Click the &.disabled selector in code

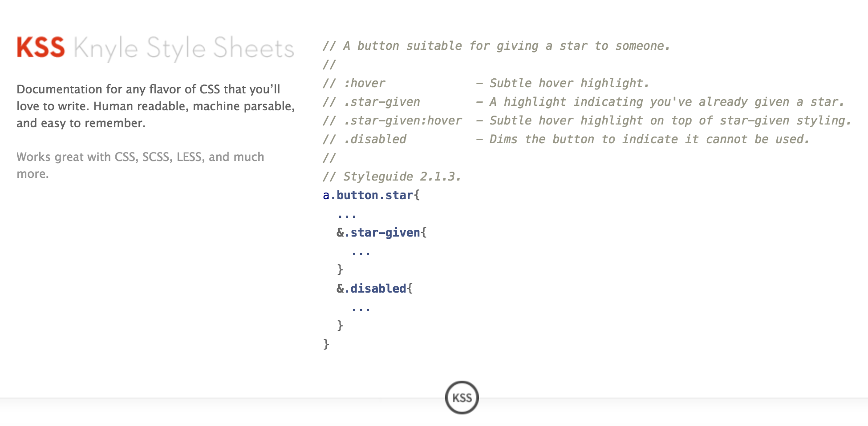tap(375, 289)
